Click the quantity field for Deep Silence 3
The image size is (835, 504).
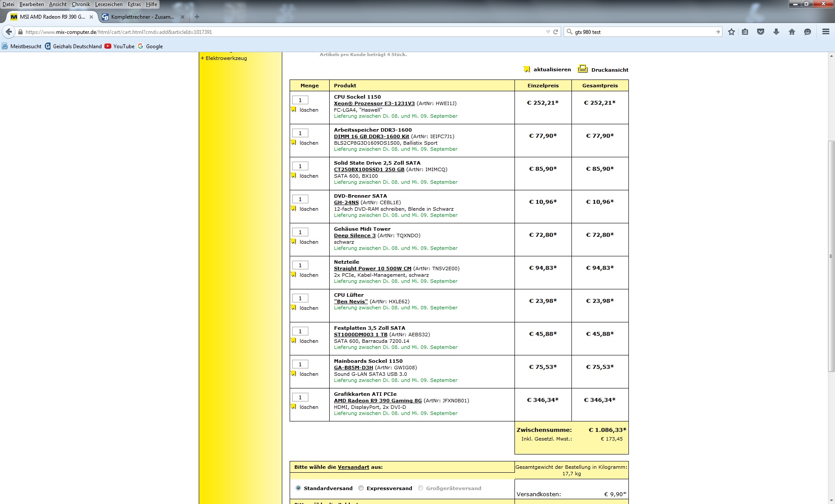point(300,232)
